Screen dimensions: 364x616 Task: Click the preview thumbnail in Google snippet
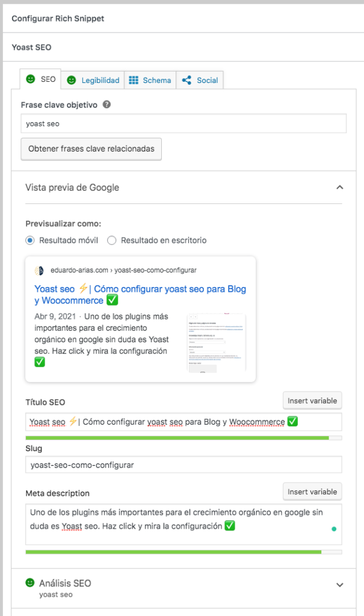coord(217,342)
